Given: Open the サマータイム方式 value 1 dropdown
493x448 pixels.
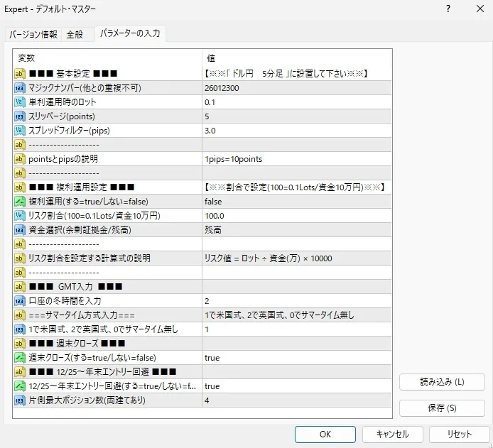Looking at the screenshot, I should coord(296,329).
